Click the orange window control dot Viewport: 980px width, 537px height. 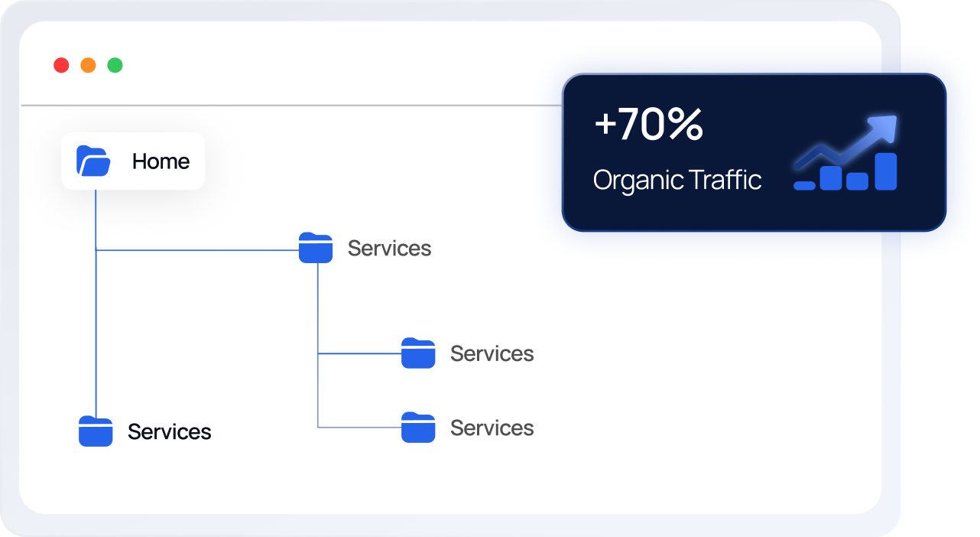(88, 66)
